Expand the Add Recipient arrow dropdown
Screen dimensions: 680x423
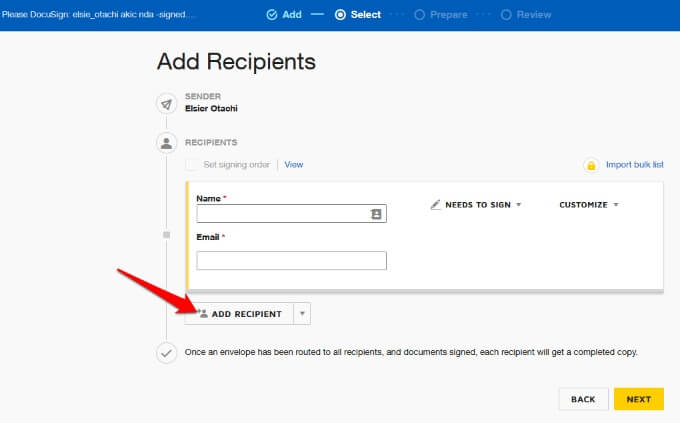pyautogui.click(x=302, y=313)
